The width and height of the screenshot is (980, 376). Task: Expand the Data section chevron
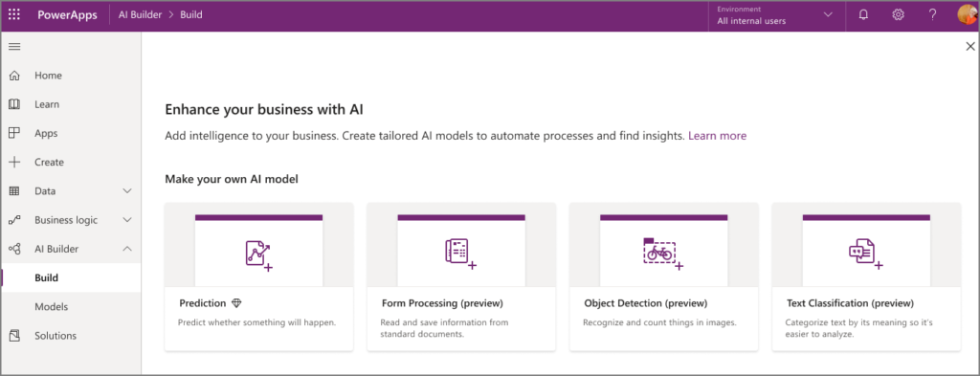point(127,191)
